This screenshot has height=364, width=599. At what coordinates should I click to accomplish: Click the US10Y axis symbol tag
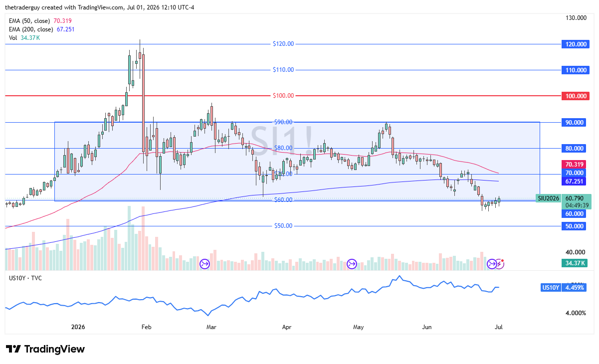pyautogui.click(x=551, y=288)
